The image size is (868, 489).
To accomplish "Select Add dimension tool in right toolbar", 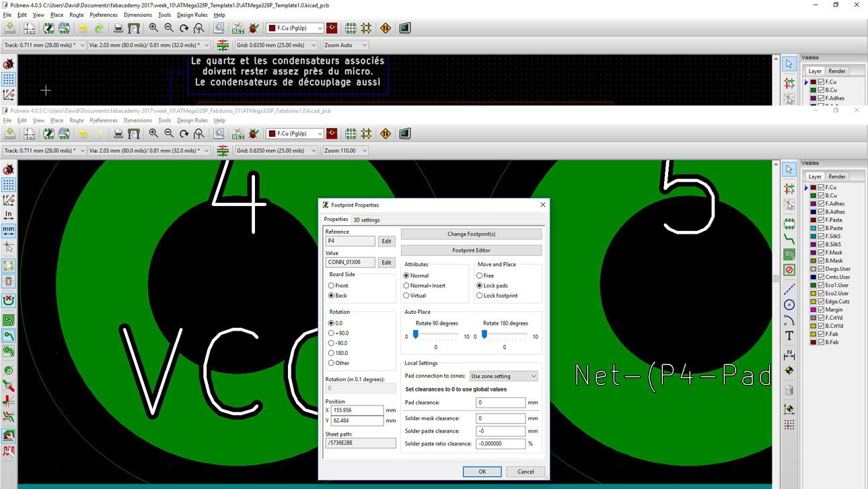I will pos(789,354).
